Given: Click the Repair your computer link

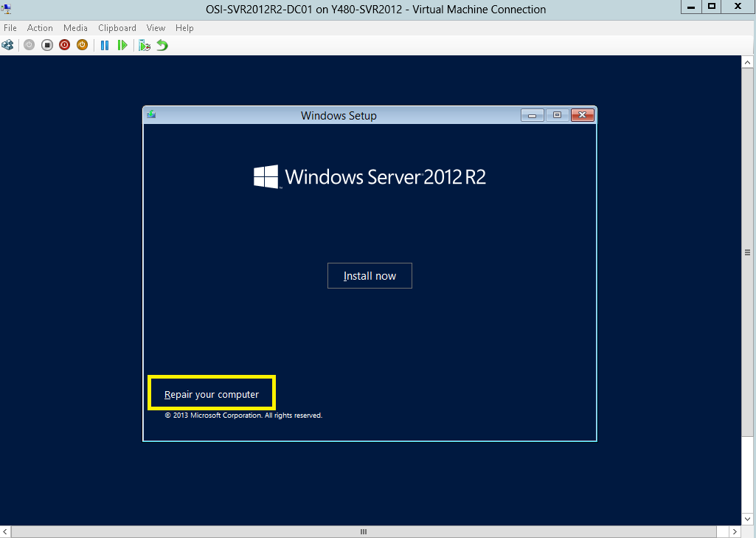Looking at the screenshot, I should click(212, 395).
